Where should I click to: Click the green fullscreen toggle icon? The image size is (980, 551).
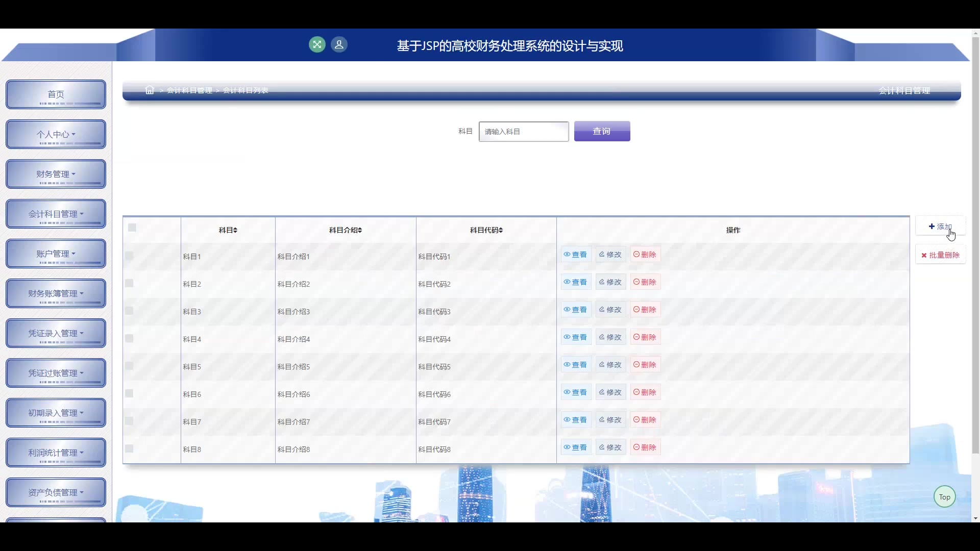(x=317, y=44)
